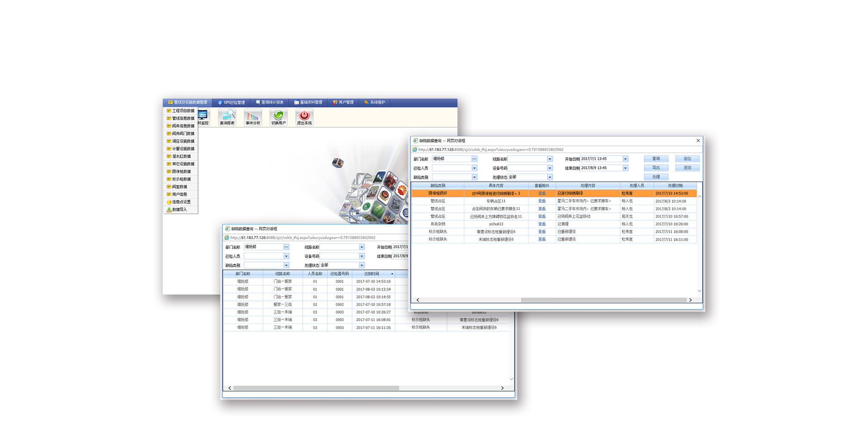Image resolution: width=868 pixels, height=426 pixels.
Task: Open 线路名称 dropdown in dialog with 人员名称 column
Action: pyautogui.click(x=362, y=247)
